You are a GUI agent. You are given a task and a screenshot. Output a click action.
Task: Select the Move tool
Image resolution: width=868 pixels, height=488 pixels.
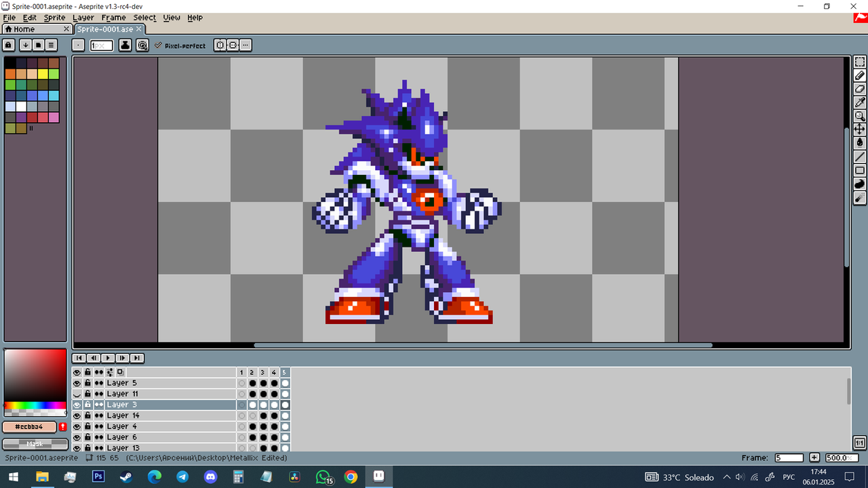[x=860, y=129]
